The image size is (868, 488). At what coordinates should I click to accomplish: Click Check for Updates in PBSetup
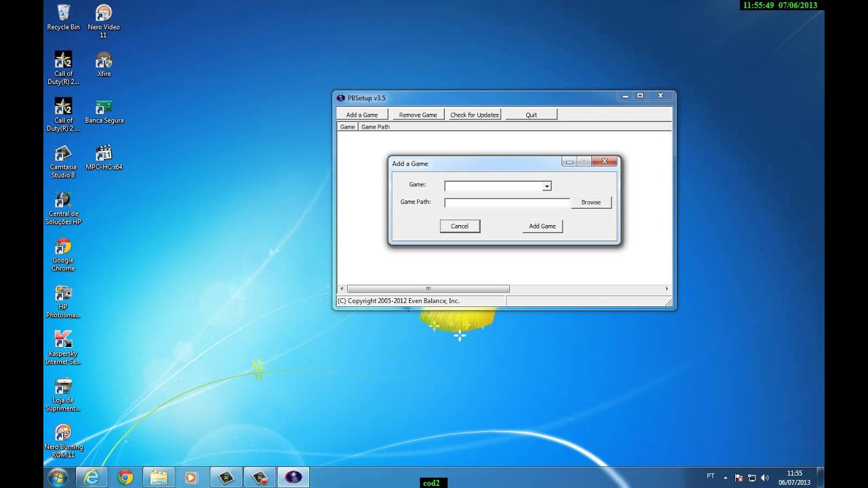[x=475, y=115]
